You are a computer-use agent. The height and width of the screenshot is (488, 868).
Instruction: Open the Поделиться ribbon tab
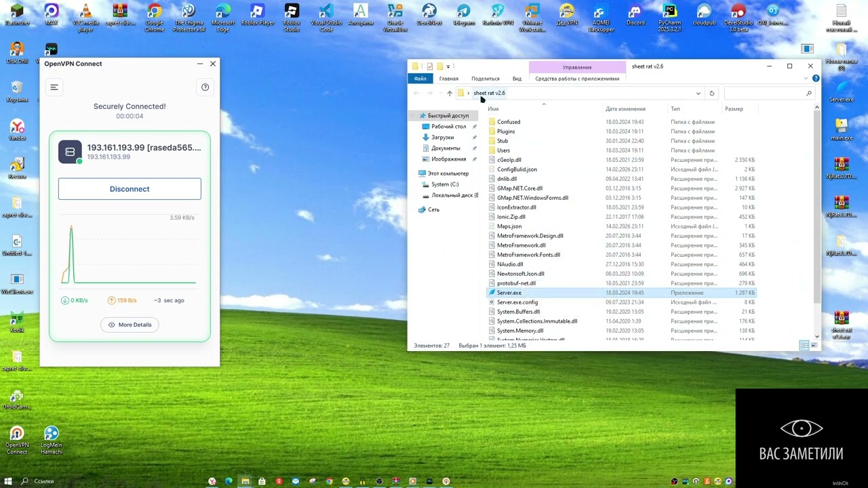(485, 79)
